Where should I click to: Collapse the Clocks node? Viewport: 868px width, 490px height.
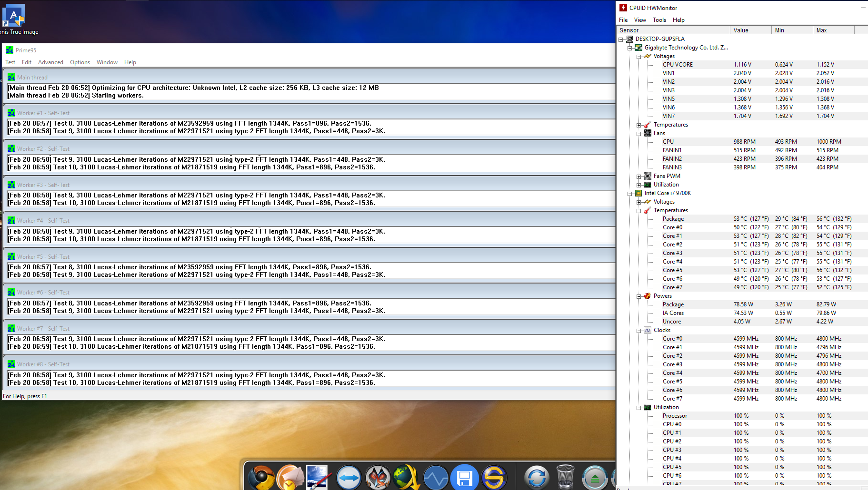[x=639, y=331]
